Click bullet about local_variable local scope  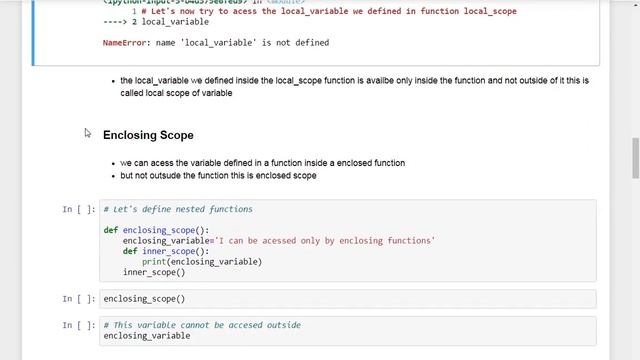pos(354,87)
